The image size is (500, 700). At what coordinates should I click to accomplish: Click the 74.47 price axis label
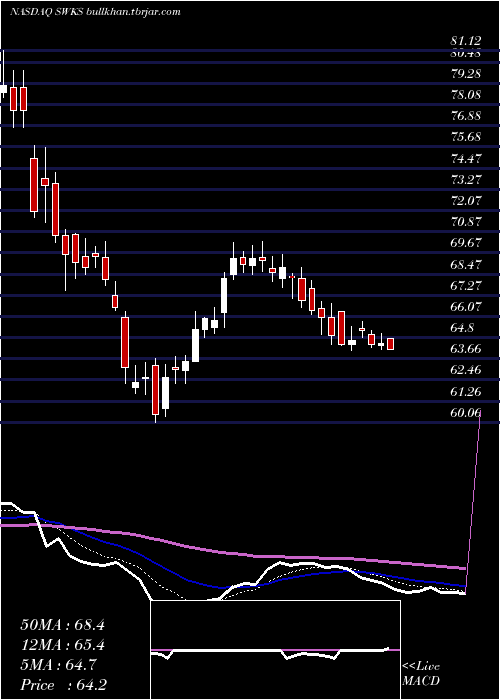[466, 158]
